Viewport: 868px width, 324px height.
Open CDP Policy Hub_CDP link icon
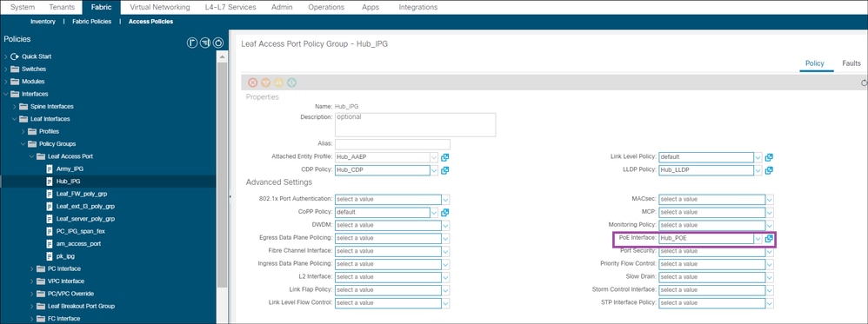click(x=445, y=170)
